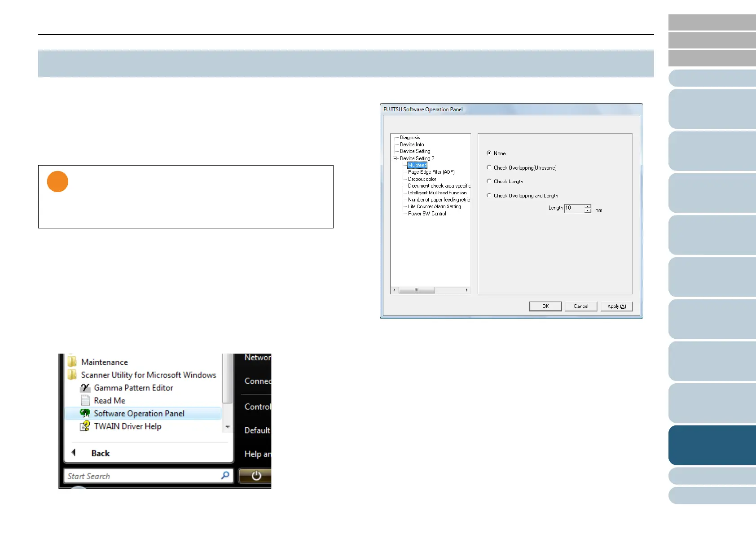The width and height of the screenshot is (756, 534).
Task: Select Check Overlapping(Ultrasonic) option
Action: 489,167
